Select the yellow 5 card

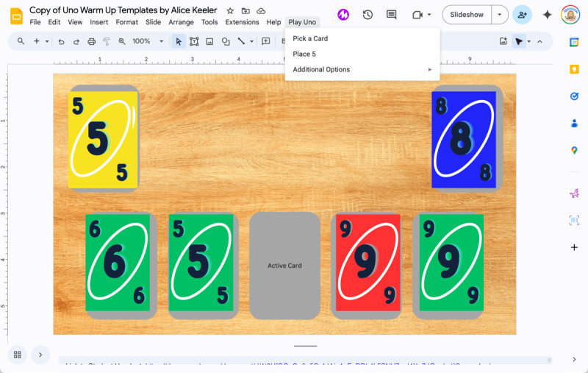[103, 140]
